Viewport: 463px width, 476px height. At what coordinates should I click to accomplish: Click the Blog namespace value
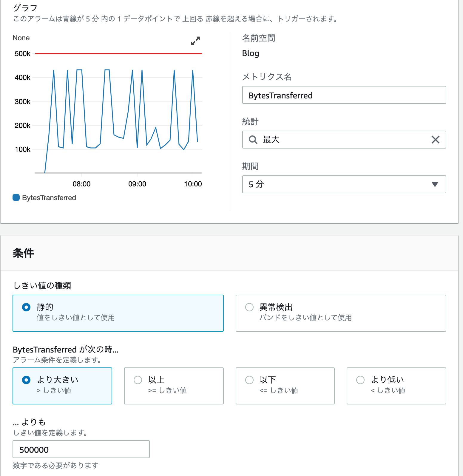[x=251, y=53]
